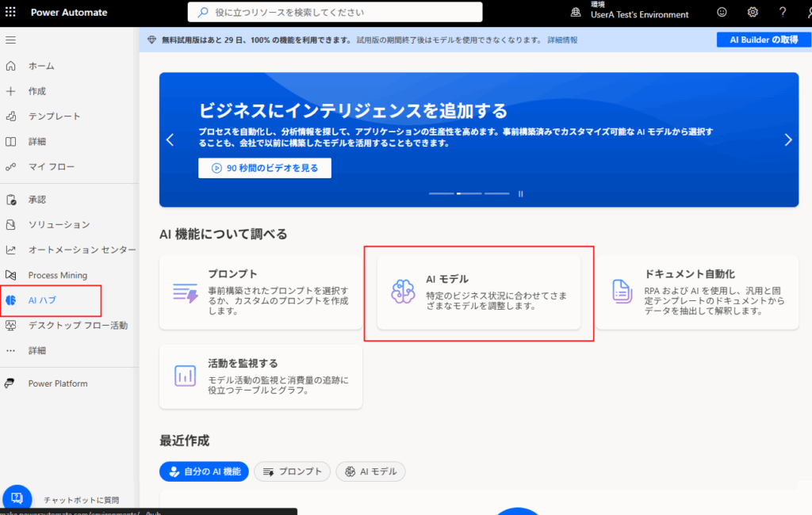Click the チャットボットに質問 label
Image resolution: width=812 pixels, height=515 pixels.
[x=82, y=500]
